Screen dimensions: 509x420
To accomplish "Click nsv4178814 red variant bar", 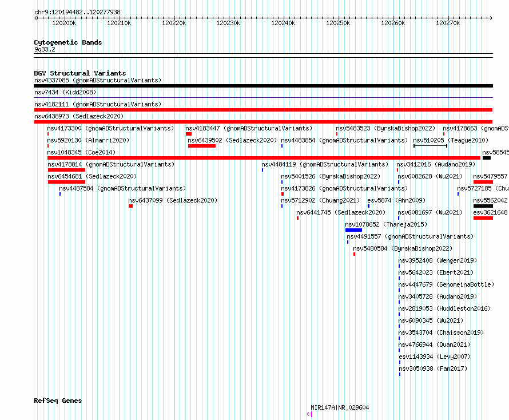I will [x=66, y=170].
